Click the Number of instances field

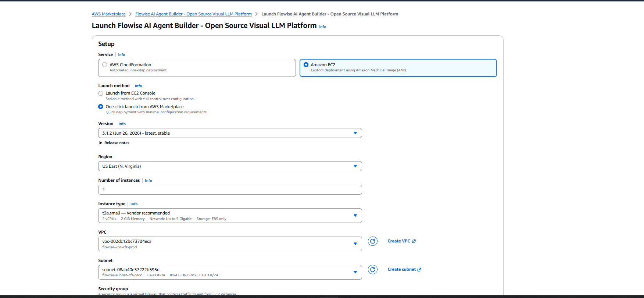tap(230, 190)
